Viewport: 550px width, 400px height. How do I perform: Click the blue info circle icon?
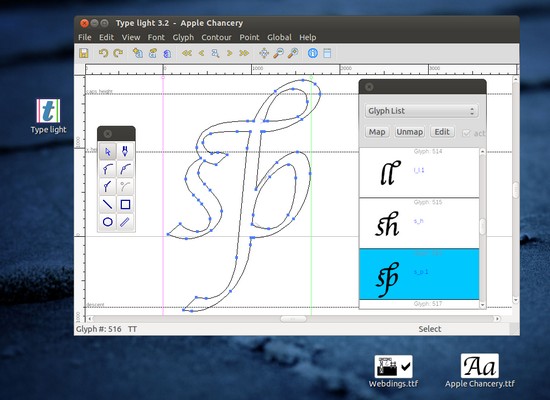point(313,53)
